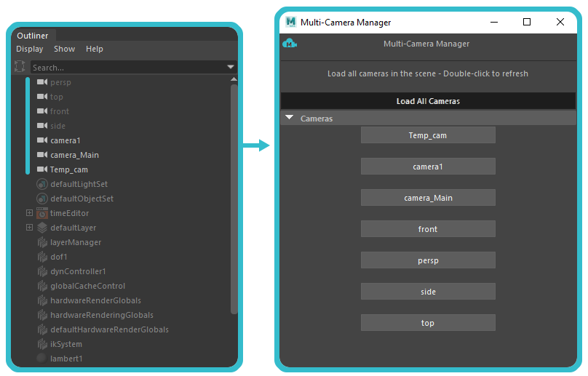Switch to the side camera button
588x376 pixels.
pos(428,292)
